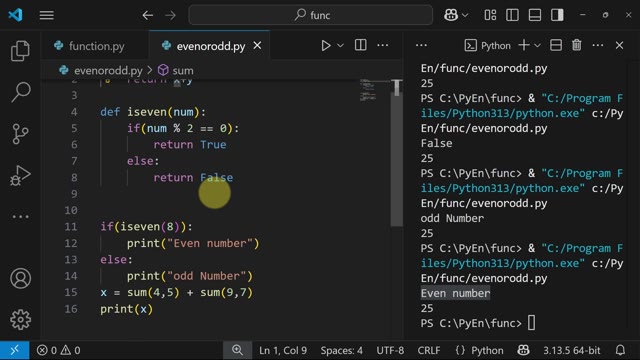Go back in navigation history
Viewport: 640px width, 360px height.
[x=148, y=16]
